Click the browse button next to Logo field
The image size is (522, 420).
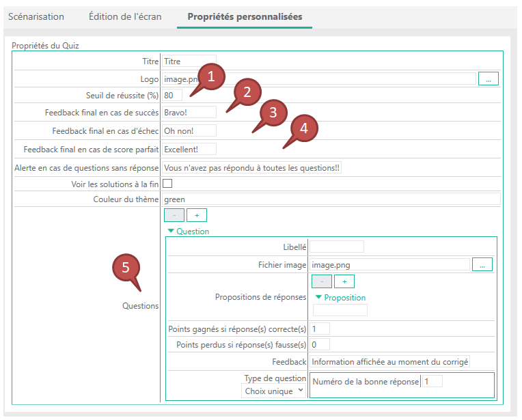[x=488, y=79]
